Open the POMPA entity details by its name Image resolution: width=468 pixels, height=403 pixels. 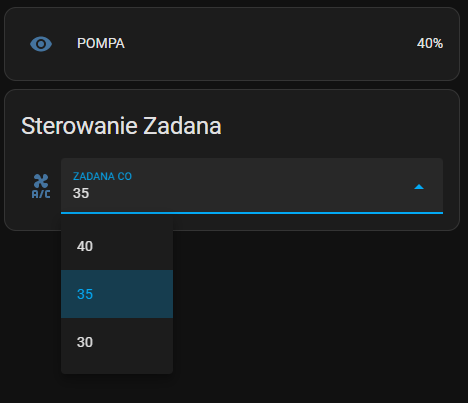[x=101, y=43]
